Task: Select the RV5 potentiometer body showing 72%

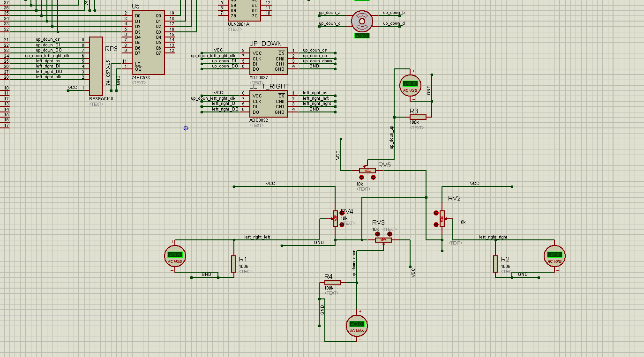Action: tap(367, 171)
